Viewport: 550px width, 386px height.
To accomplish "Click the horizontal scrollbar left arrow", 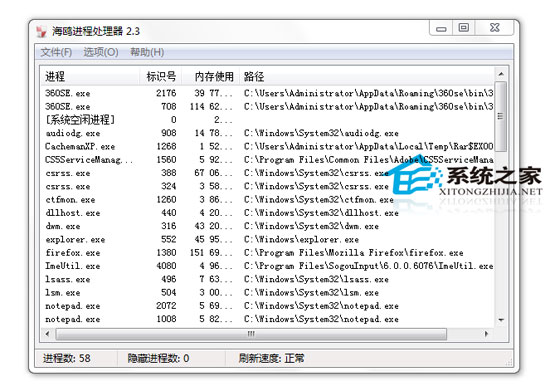I will (x=47, y=334).
